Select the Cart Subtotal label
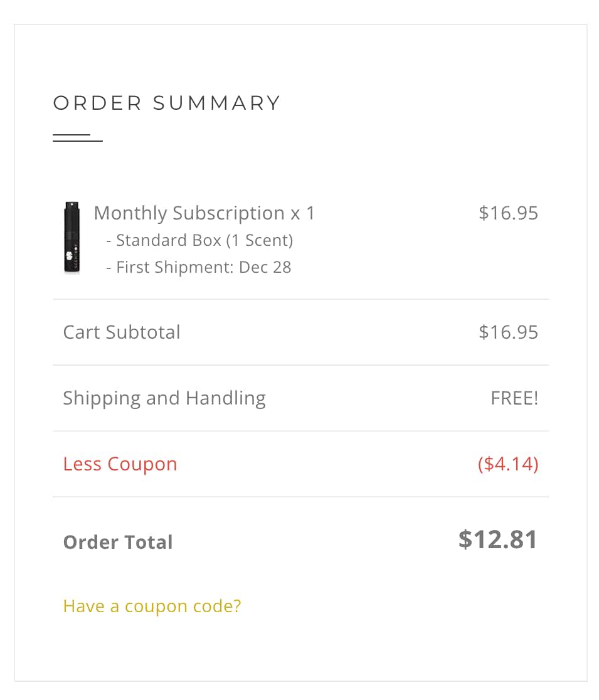Viewport: 599px width, 700px height. click(x=122, y=332)
